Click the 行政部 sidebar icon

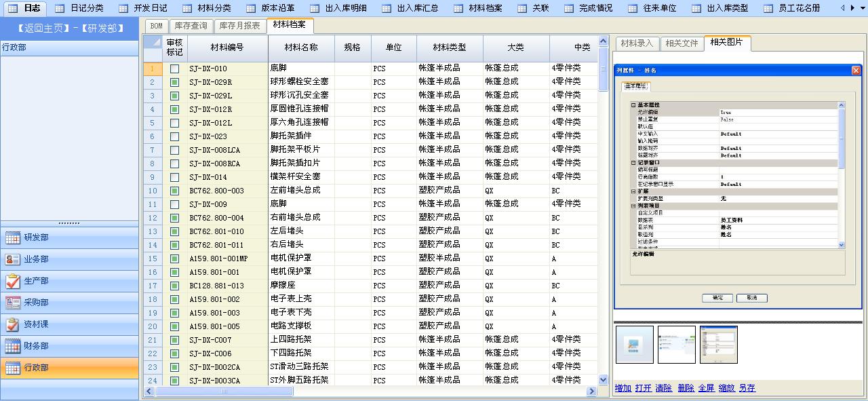13,368
